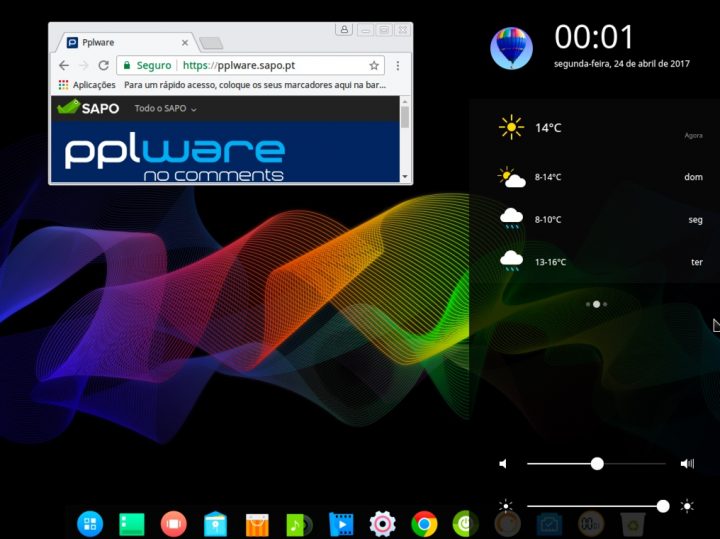Bookmark the page with the star icon
This screenshot has height=539, width=720.
[x=374, y=65]
